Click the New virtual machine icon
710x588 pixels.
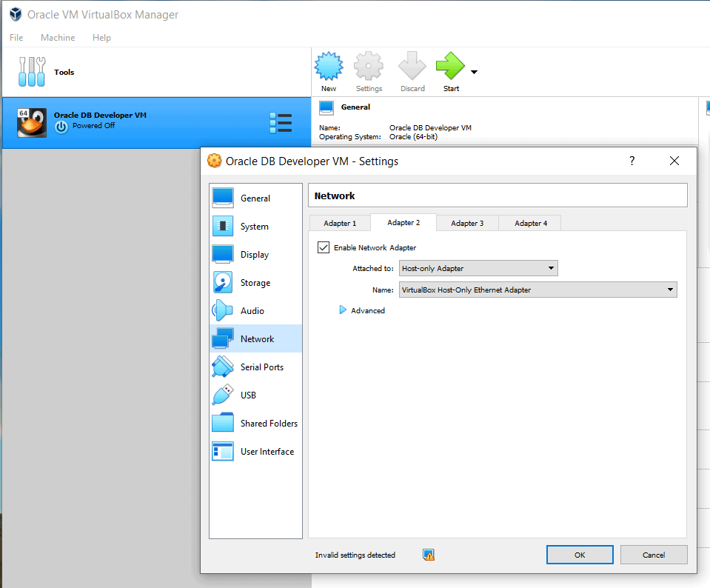329,66
